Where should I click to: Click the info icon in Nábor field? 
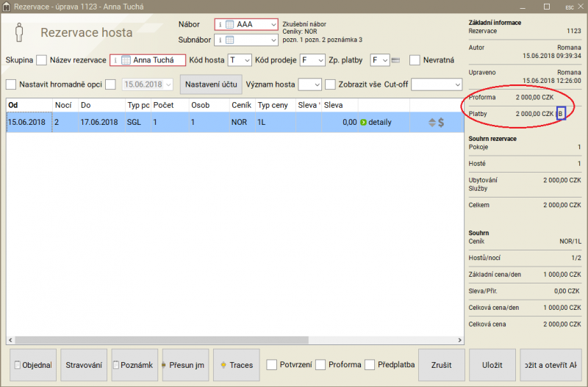220,24
